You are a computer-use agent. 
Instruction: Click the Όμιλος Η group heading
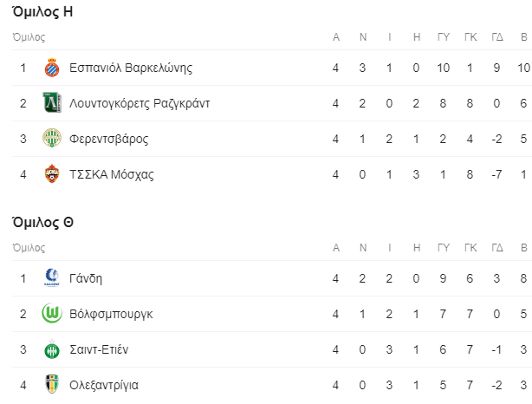click(42, 12)
